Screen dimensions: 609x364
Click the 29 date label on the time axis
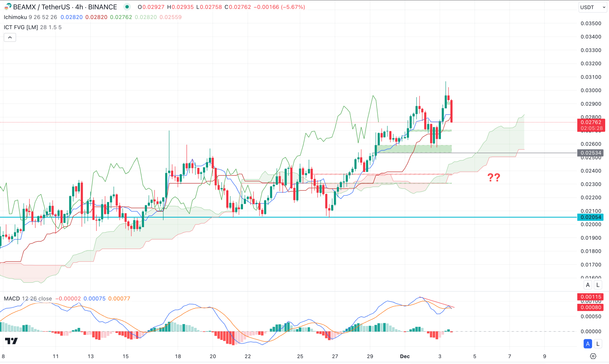pos(370,356)
